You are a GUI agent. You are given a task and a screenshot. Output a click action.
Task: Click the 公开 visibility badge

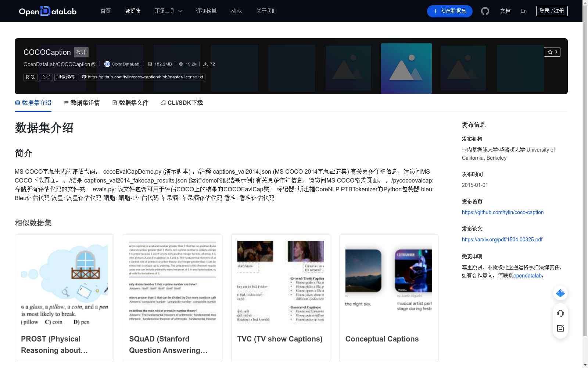81,52
